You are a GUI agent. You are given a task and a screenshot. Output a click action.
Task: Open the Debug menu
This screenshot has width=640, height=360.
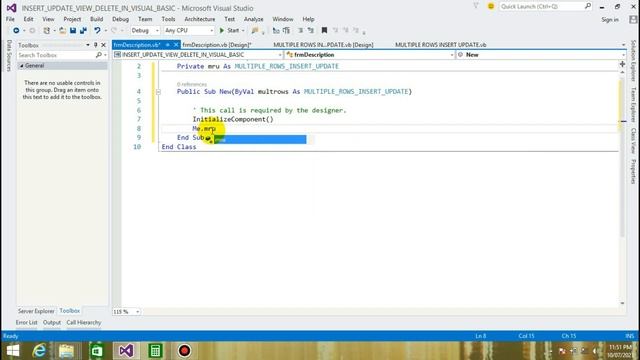coord(120,19)
